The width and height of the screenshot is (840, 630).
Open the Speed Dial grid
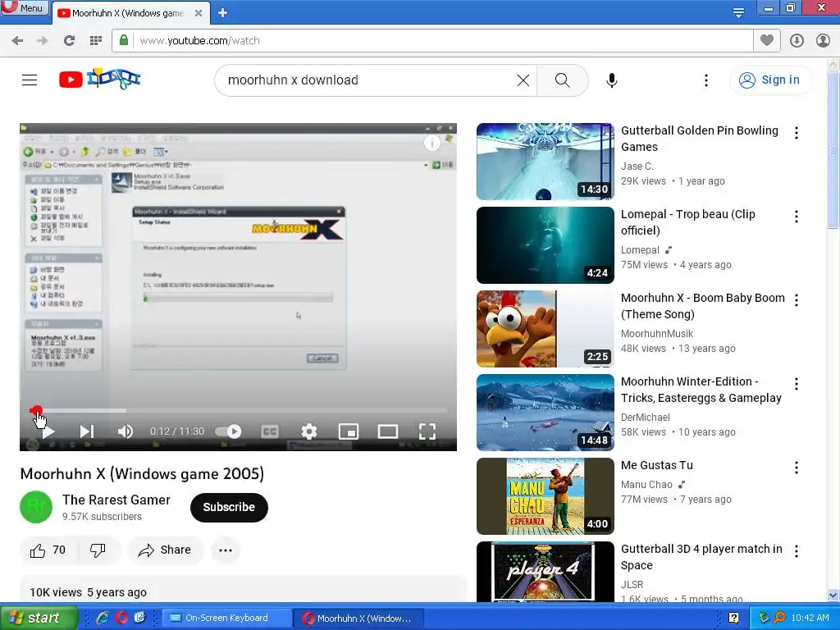tap(96, 40)
